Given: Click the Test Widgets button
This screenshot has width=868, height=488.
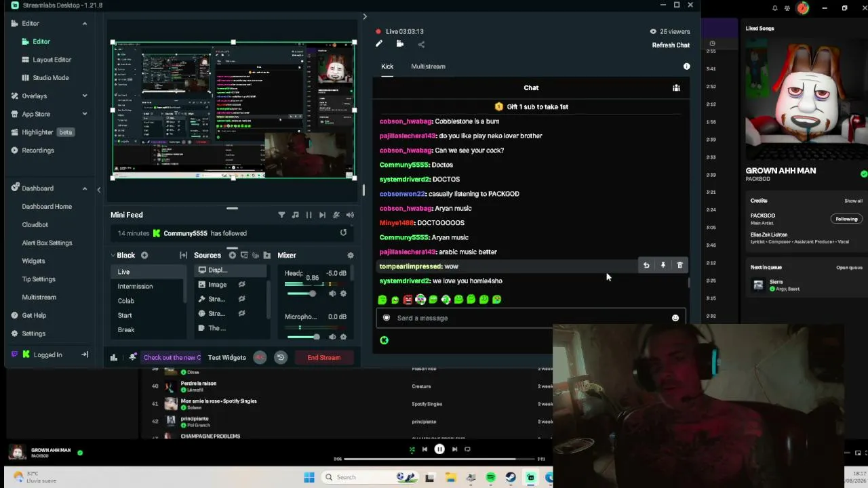Looking at the screenshot, I should tap(226, 357).
